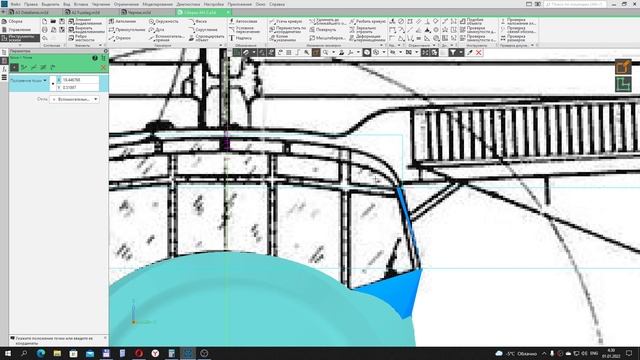
Task: Click the Print icon in system toolbar
Action: 44,30
